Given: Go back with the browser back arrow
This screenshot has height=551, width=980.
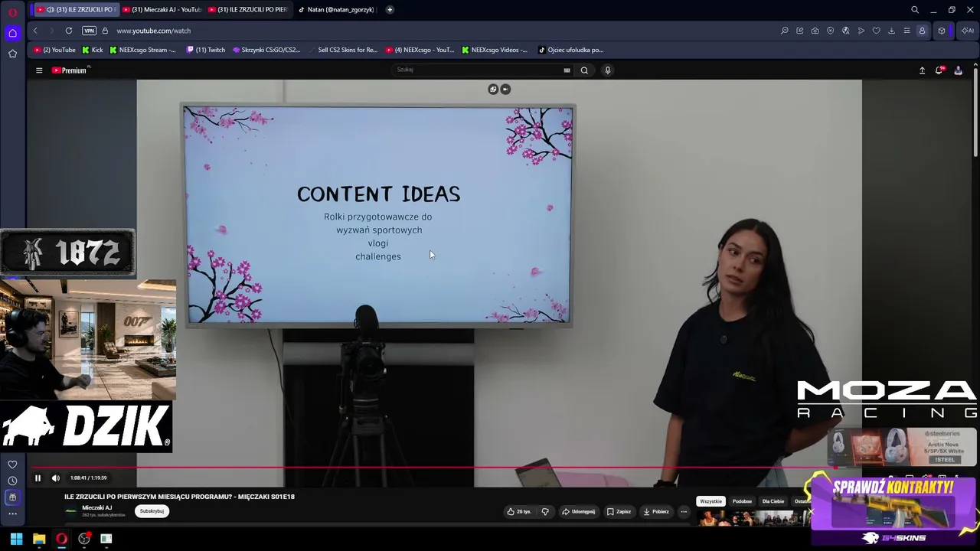Looking at the screenshot, I should point(35,31).
